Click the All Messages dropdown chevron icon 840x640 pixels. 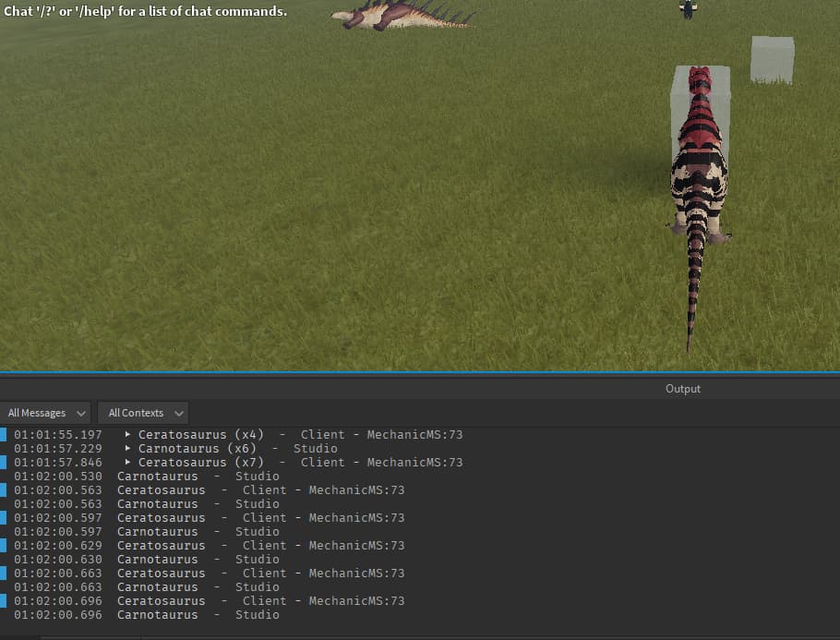tap(81, 413)
